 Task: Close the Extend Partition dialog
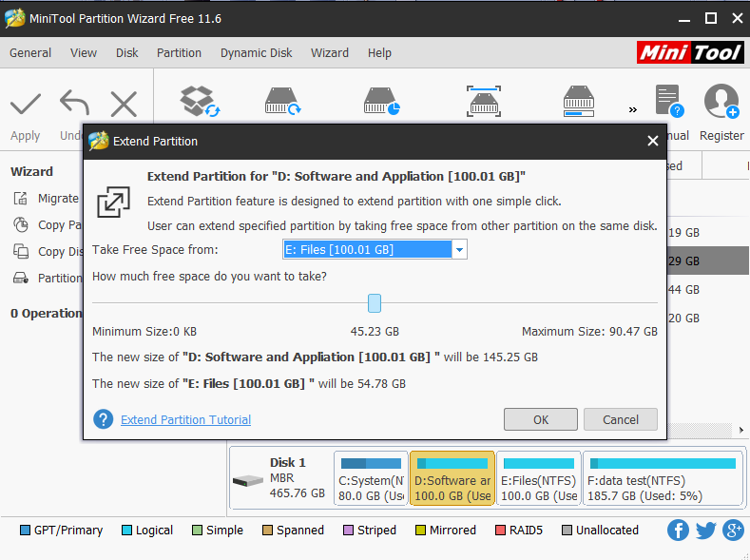(x=652, y=141)
